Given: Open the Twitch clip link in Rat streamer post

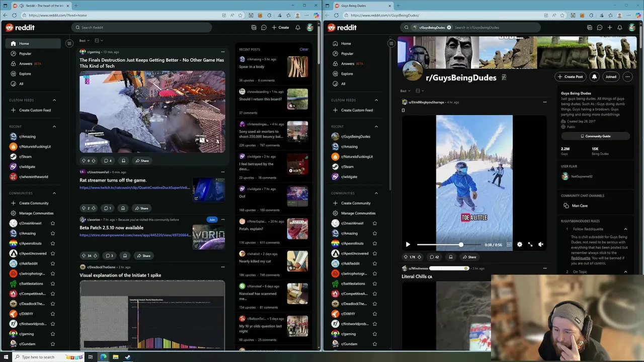Looking at the screenshot, I should (x=134, y=188).
